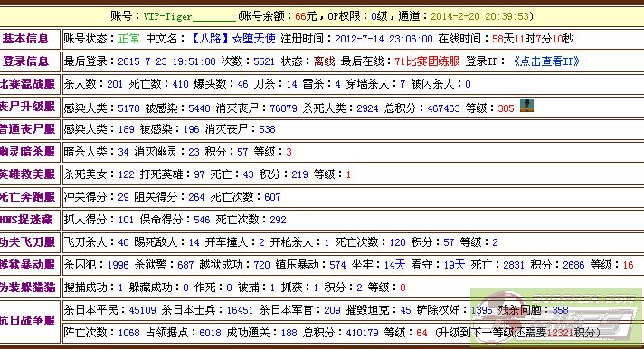Open the 《点击查看IP》 link

coord(545,61)
